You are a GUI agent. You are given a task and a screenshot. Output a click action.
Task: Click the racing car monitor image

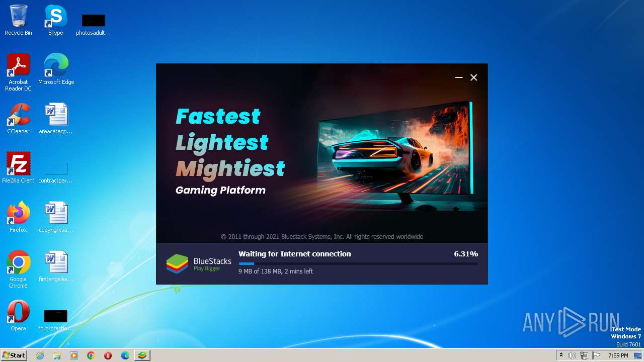coord(395,156)
